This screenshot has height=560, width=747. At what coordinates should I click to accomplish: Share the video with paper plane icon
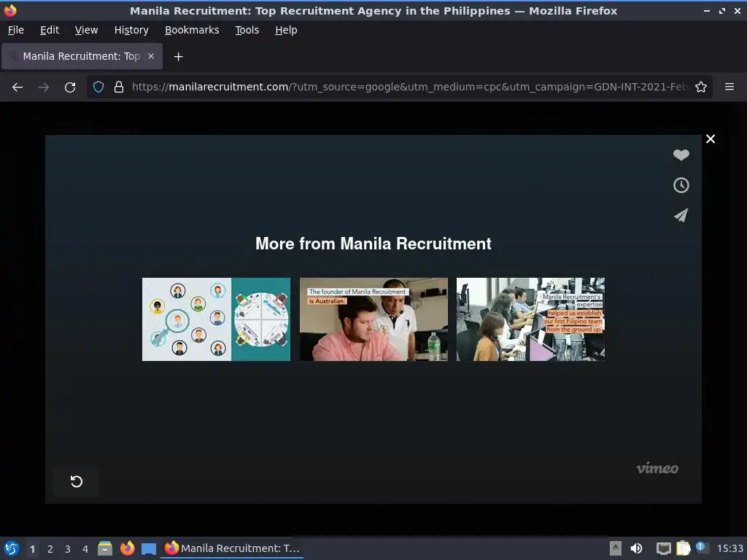pyautogui.click(x=681, y=215)
